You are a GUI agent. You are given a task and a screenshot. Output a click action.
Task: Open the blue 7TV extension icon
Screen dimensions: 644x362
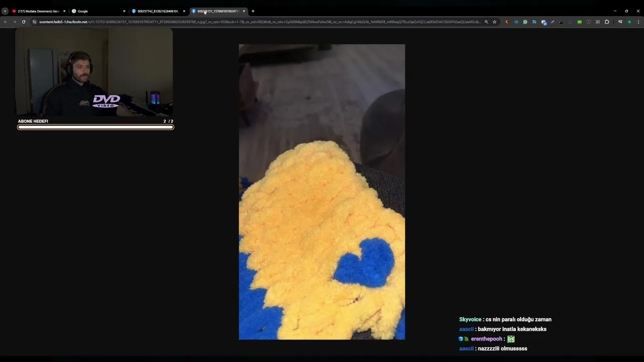pyautogui.click(x=534, y=22)
